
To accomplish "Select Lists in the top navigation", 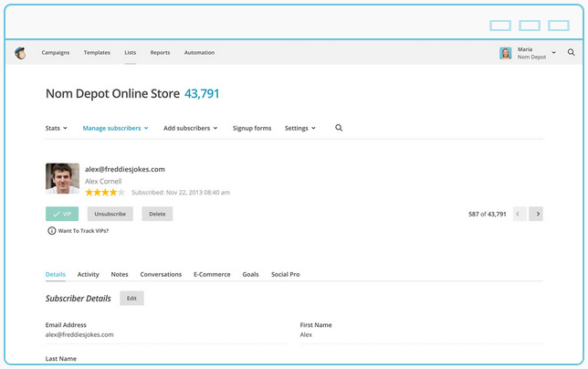I will [x=131, y=52].
